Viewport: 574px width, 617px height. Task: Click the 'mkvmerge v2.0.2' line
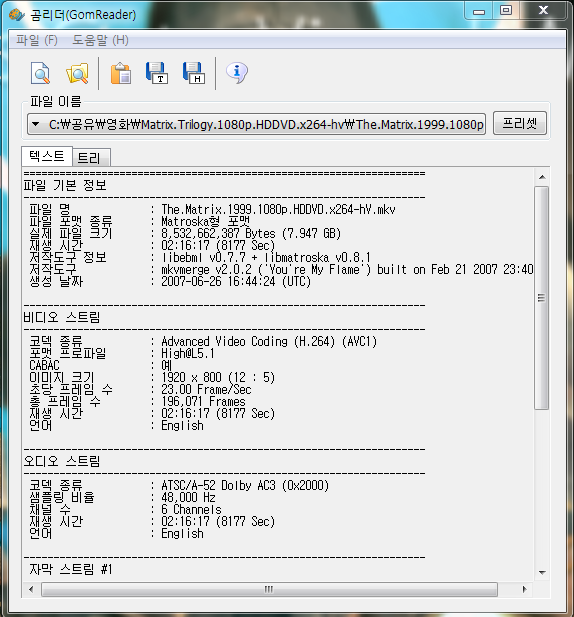pos(347,270)
